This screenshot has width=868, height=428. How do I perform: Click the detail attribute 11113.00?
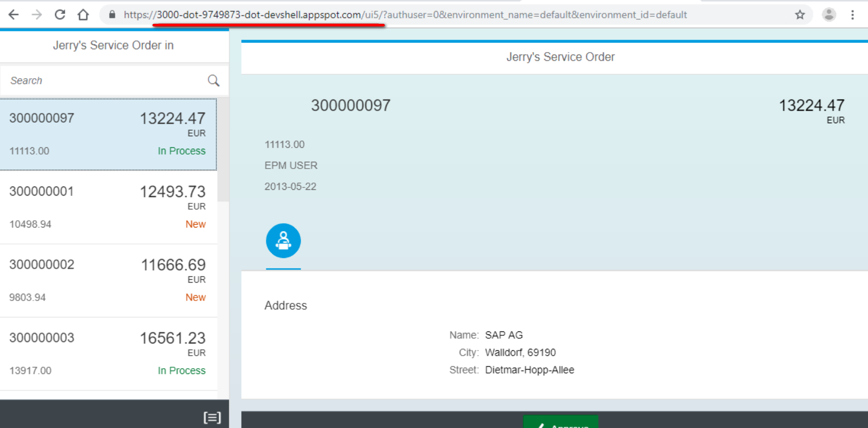click(284, 144)
